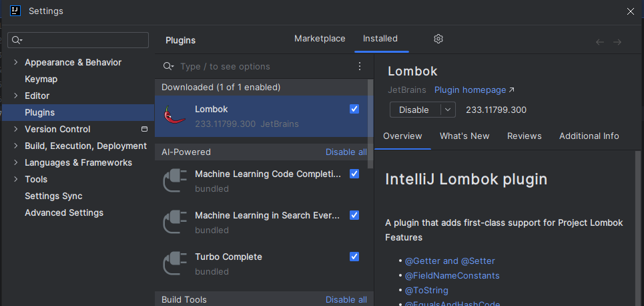The image size is (644, 306).
Task: Expand Appearance & Behavior settings
Action: tap(16, 62)
